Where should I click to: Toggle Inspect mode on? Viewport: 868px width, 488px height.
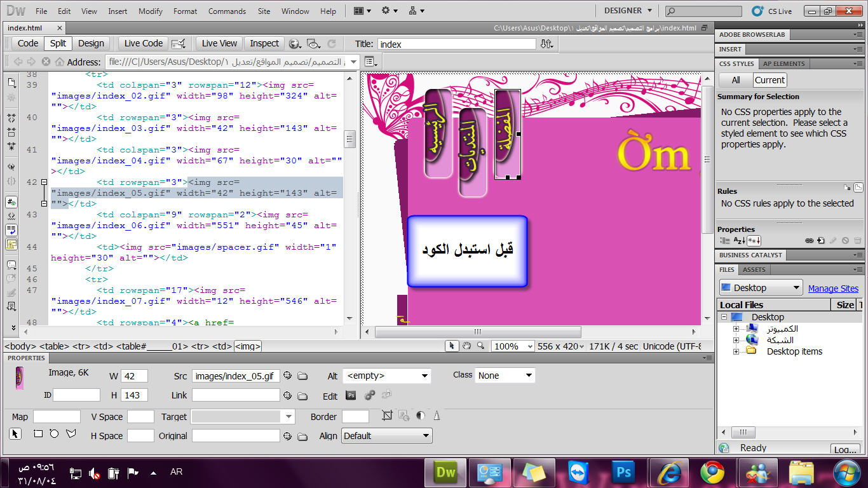pyautogui.click(x=264, y=43)
